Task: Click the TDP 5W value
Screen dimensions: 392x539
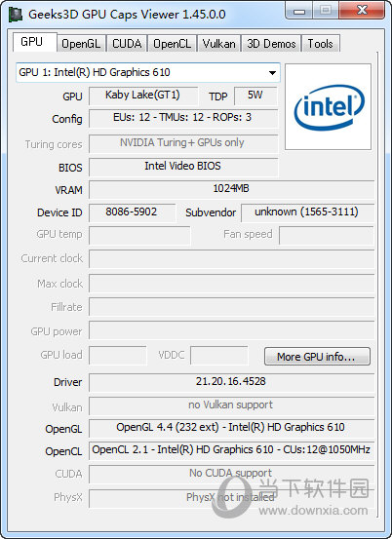Action: pyautogui.click(x=255, y=96)
